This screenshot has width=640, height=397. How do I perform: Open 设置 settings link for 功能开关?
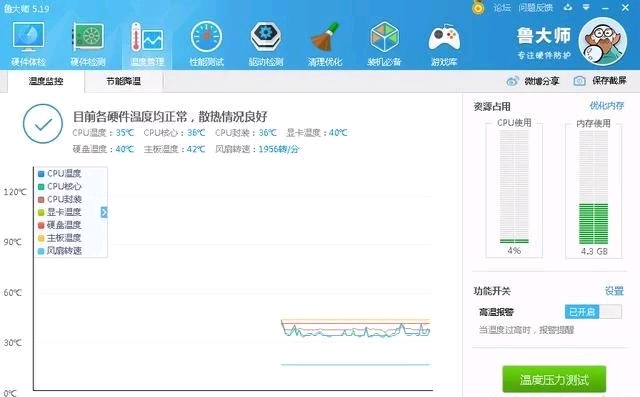[614, 291]
